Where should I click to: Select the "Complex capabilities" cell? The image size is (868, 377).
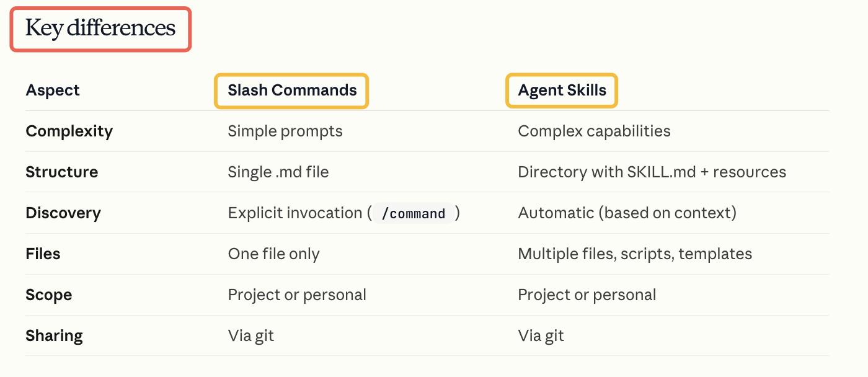[594, 131]
